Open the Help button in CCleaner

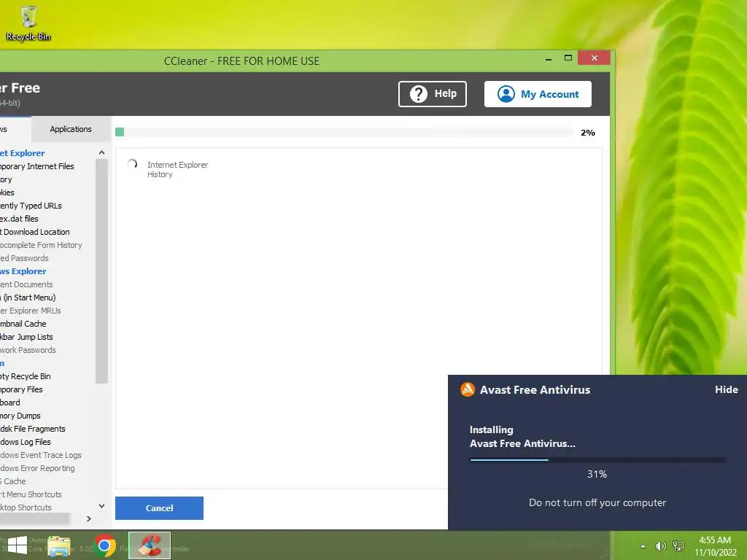pos(433,94)
